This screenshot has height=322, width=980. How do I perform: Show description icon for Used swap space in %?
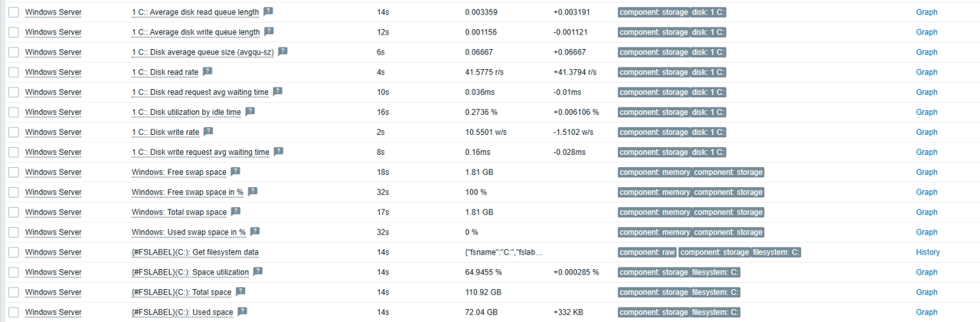[254, 231]
